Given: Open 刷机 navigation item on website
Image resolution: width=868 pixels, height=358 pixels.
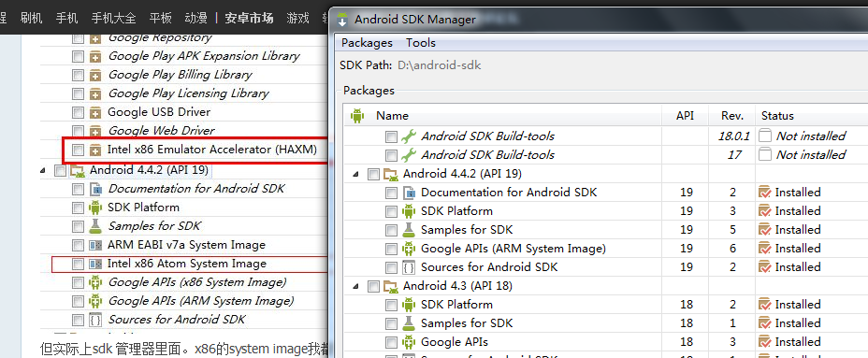Looking at the screenshot, I should [x=31, y=18].
